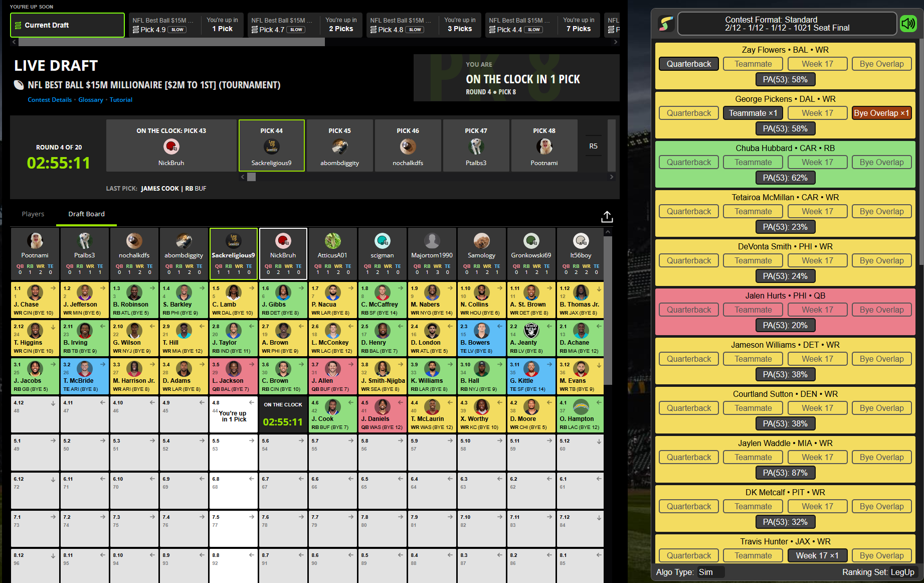Click J. Chase player headshot at pick 1.1

pos(35,293)
